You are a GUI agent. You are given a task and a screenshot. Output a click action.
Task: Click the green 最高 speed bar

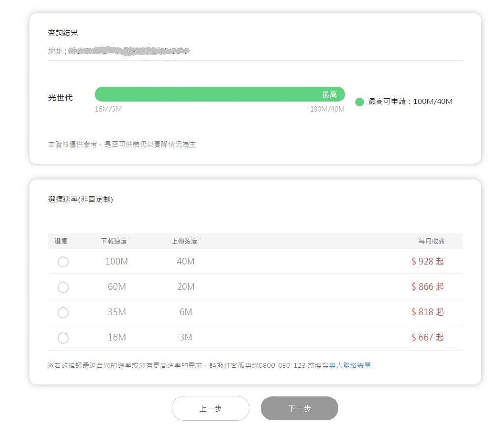click(x=220, y=94)
